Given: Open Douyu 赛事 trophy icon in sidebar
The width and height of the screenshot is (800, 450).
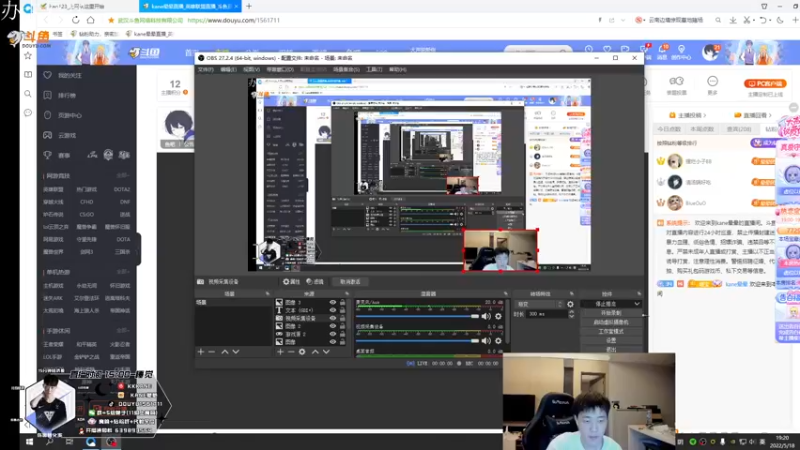Looking at the screenshot, I should coord(47,155).
